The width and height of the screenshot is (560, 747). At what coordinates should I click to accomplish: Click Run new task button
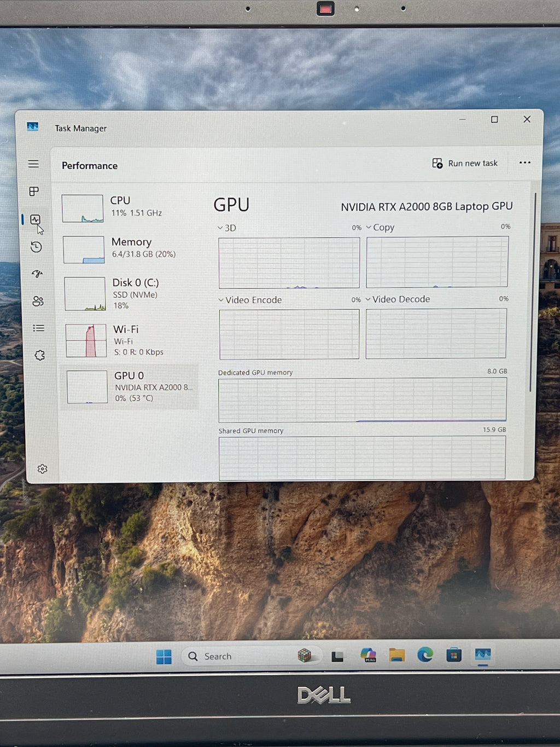465,163
